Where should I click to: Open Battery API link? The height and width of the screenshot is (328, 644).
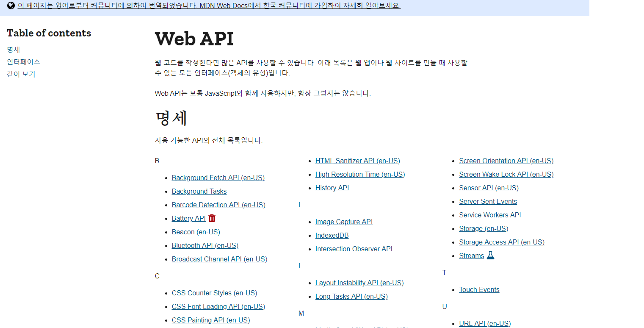188,218
